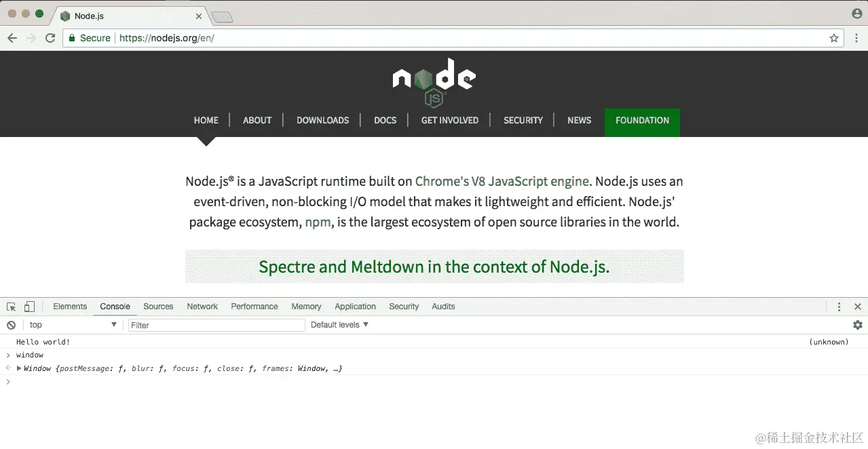This screenshot has width=868, height=449.
Task: Open the Audits tab
Action: 443,307
